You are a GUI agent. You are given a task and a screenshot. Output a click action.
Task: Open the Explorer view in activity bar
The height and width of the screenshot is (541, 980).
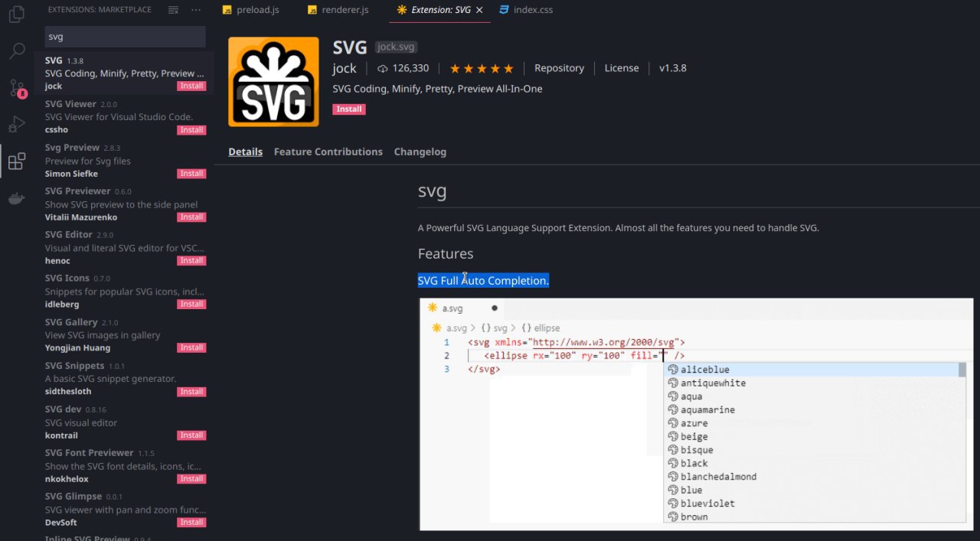tap(17, 15)
